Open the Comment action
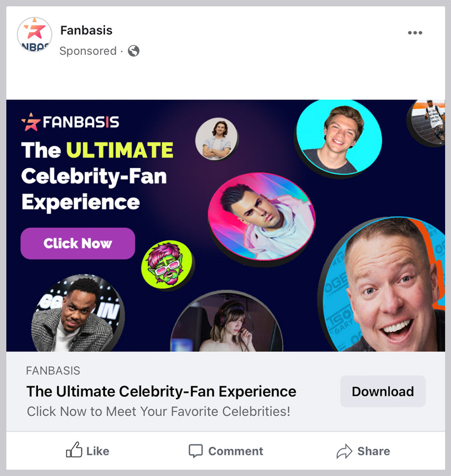 226,451
